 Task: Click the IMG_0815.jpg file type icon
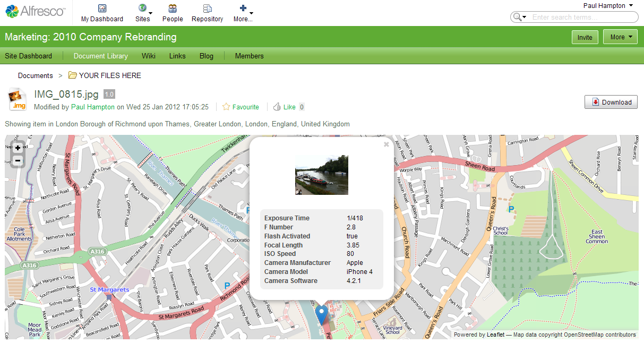tap(18, 99)
